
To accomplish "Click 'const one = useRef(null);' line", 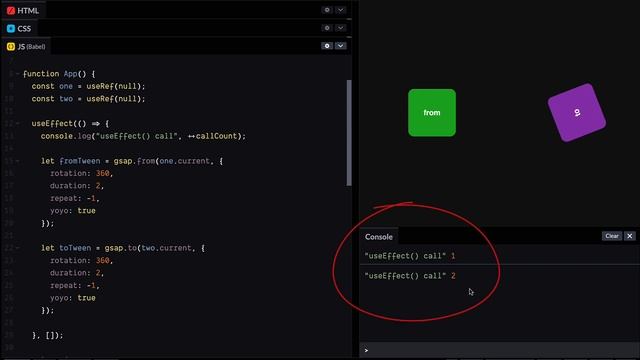I will (88, 86).
